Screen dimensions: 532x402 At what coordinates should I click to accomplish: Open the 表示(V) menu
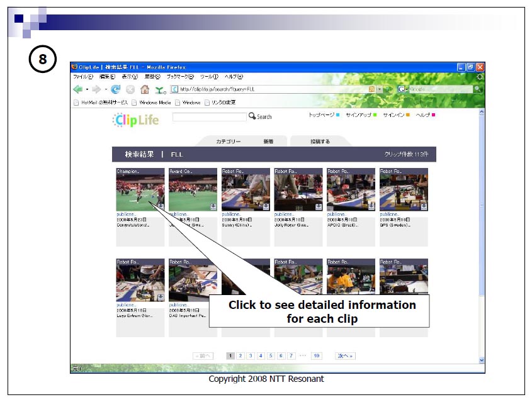pos(130,77)
